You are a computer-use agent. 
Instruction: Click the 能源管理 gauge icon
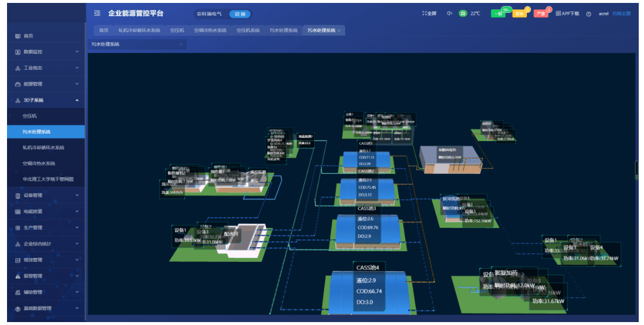coord(18,84)
